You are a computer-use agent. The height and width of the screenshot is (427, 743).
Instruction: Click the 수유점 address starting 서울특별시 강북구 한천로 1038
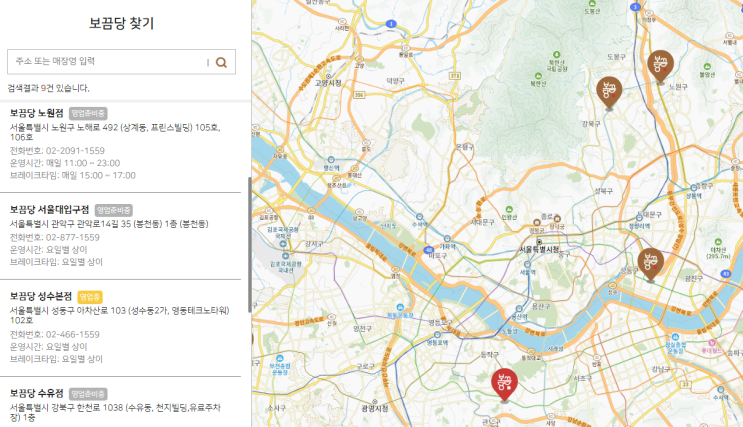tap(115, 412)
